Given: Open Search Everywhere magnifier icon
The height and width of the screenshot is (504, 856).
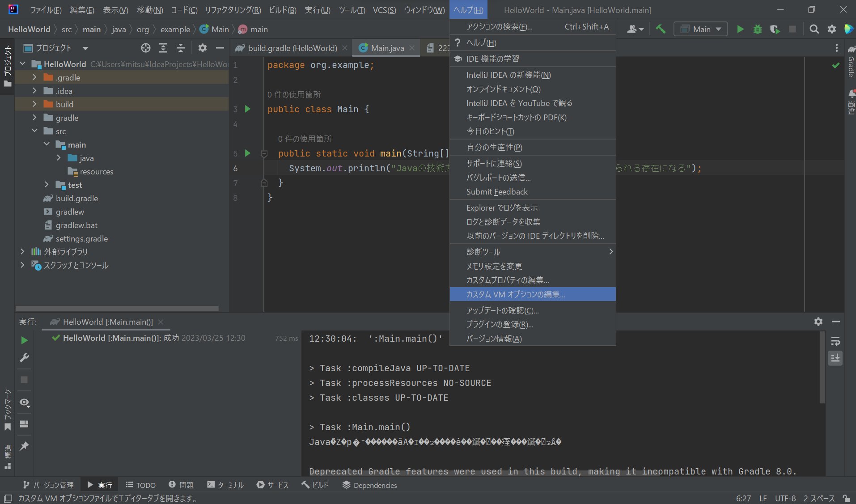Looking at the screenshot, I should 814,29.
